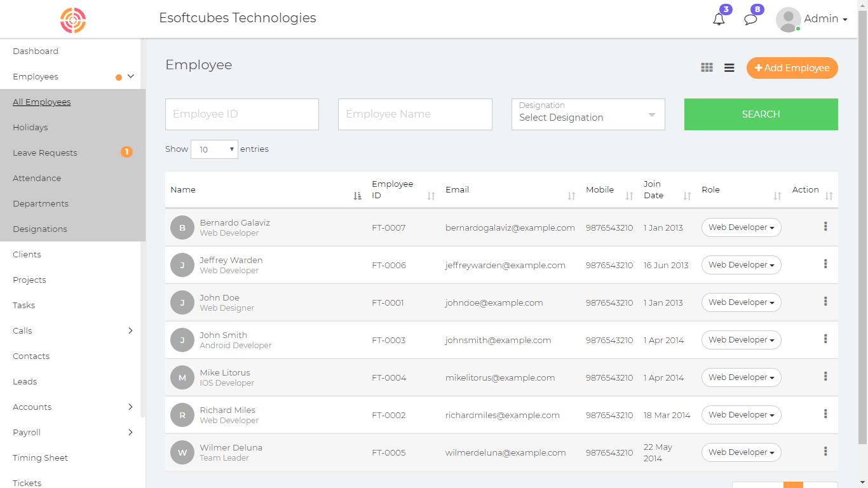Screen dimensions: 868x488
Task: Sort by Email column arrows
Action: point(571,196)
